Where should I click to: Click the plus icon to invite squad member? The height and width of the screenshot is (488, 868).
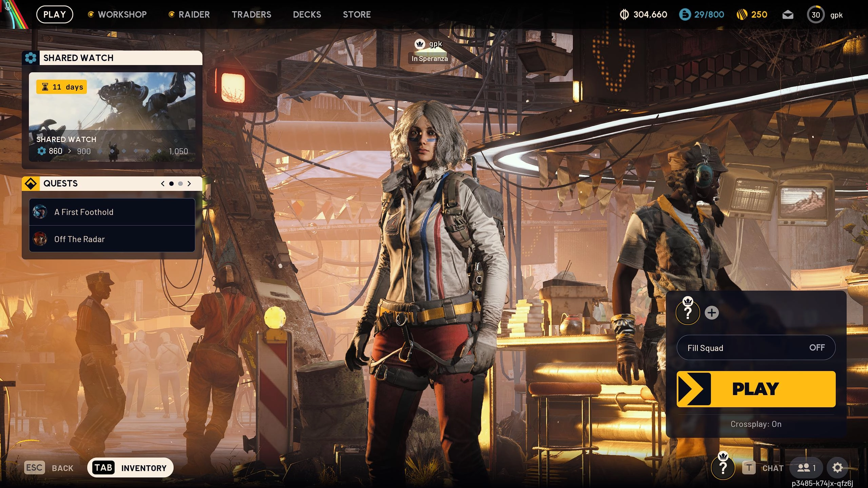click(712, 313)
